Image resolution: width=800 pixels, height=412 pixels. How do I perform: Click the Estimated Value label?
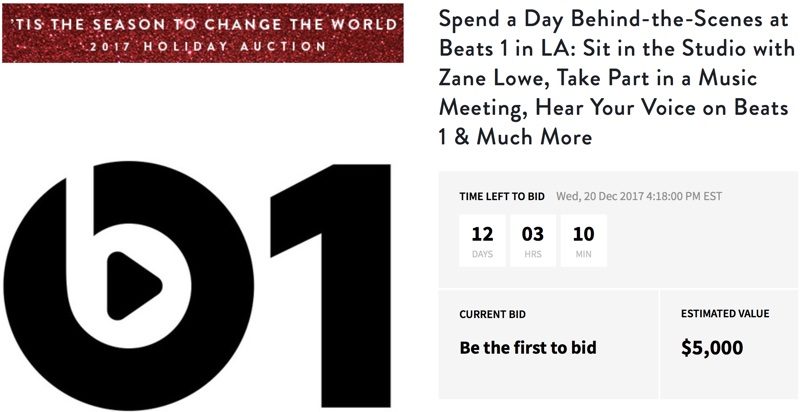pos(725,314)
